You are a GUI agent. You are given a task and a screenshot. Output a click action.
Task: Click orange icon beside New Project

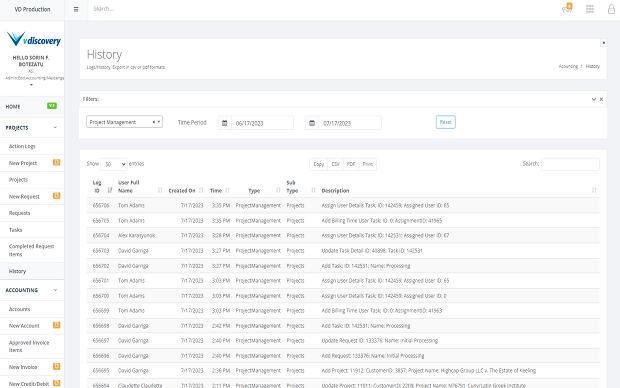click(57, 162)
